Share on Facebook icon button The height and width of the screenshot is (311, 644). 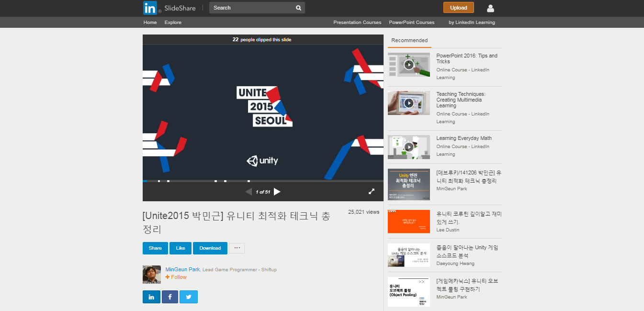tap(169, 297)
